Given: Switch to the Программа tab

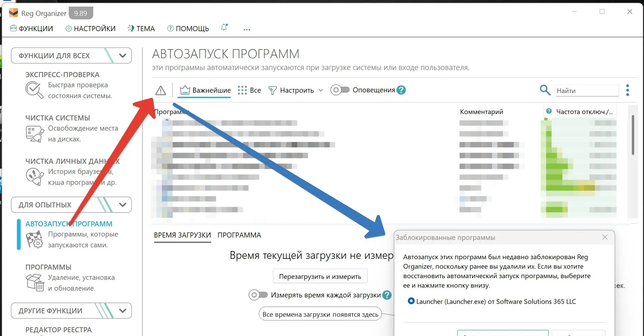Looking at the screenshot, I should tap(239, 235).
